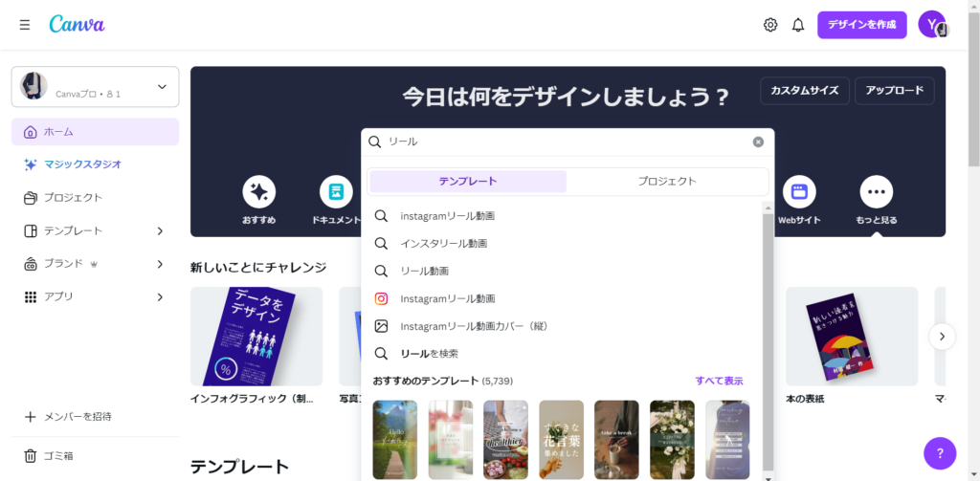Image resolution: width=980 pixels, height=481 pixels.
Task: Open プロジェクト in sidebar
Action: coord(95,197)
